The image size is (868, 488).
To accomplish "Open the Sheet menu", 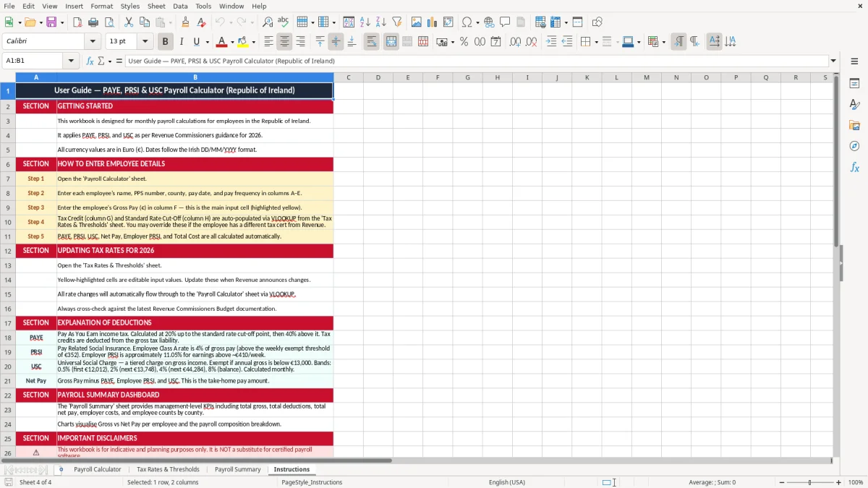I will (x=156, y=6).
